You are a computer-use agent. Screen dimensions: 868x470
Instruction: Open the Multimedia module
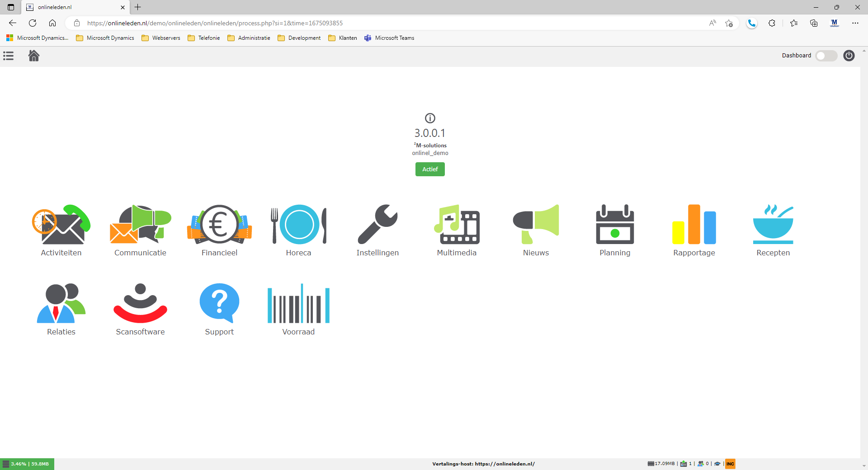coord(457,225)
